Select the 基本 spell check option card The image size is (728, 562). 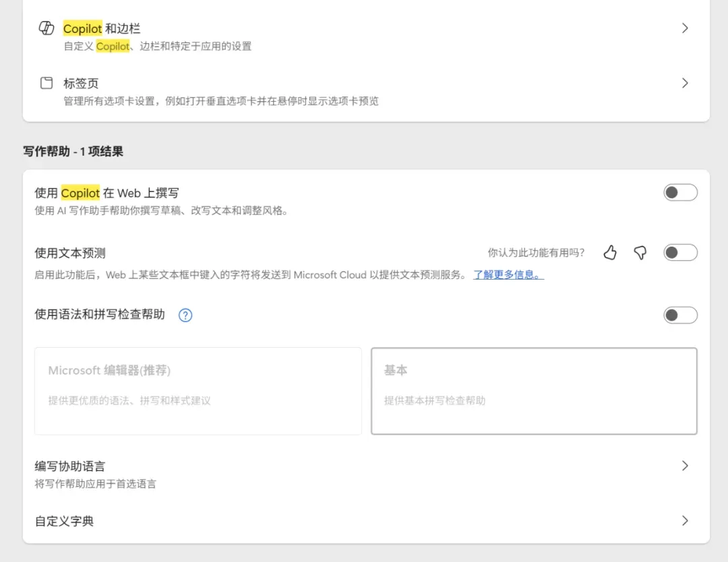534,391
